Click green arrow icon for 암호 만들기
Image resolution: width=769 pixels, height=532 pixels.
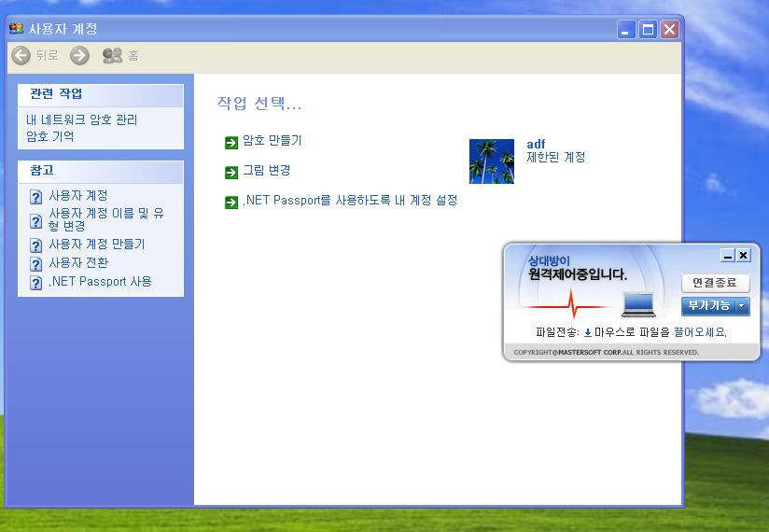coord(231,143)
